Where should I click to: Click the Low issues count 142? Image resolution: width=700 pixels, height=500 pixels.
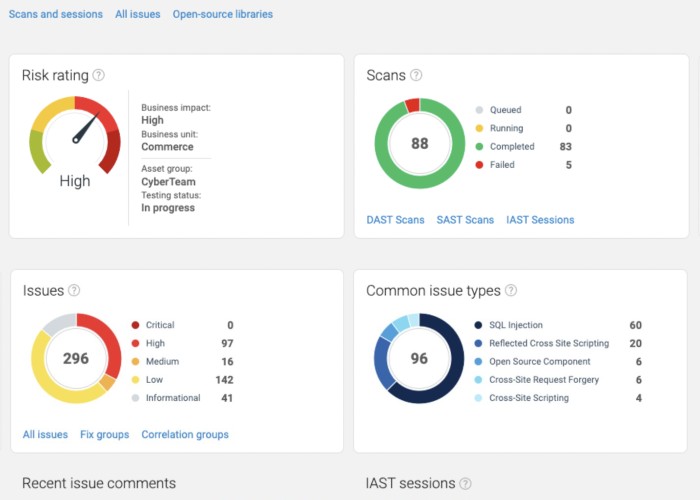click(x=224, y=380)
